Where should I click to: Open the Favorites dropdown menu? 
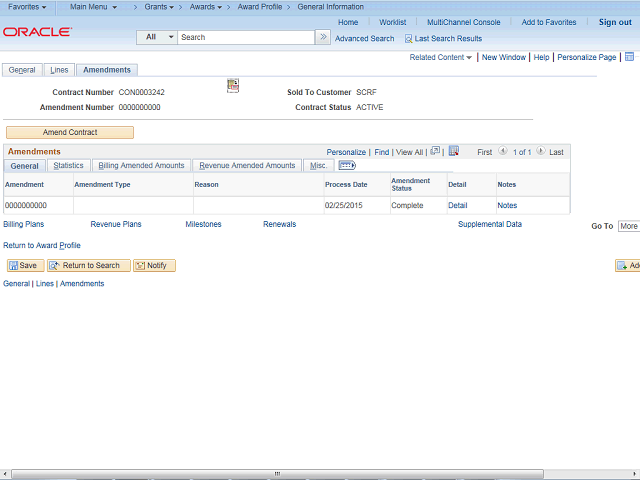(x=27, y=7)
